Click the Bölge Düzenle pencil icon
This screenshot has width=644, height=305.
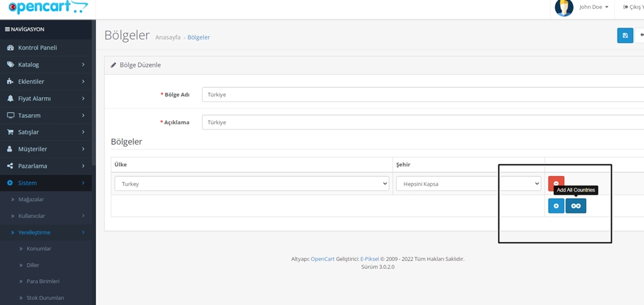(114, 65)
